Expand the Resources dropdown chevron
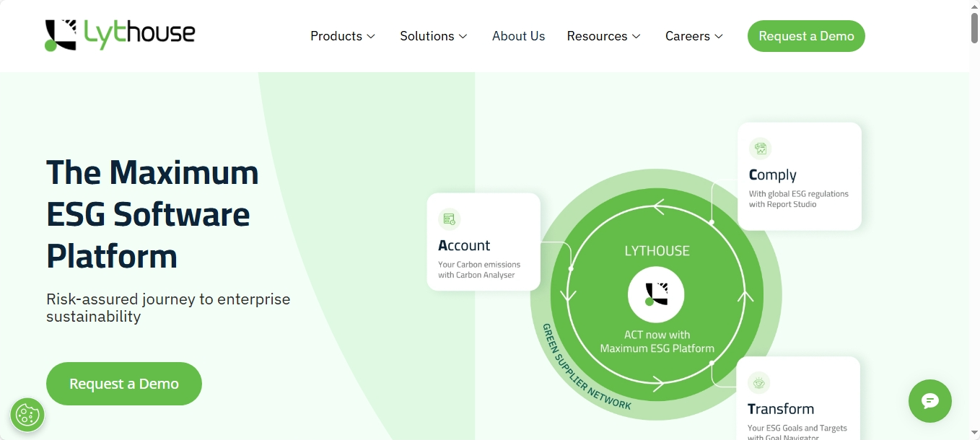Viewport: 980px width, 440px height. 636,36
